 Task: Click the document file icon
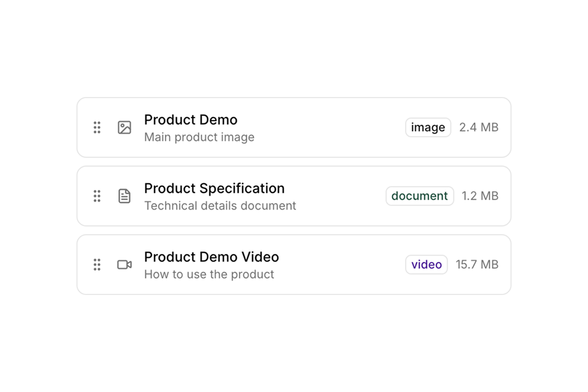pos(124,196)
